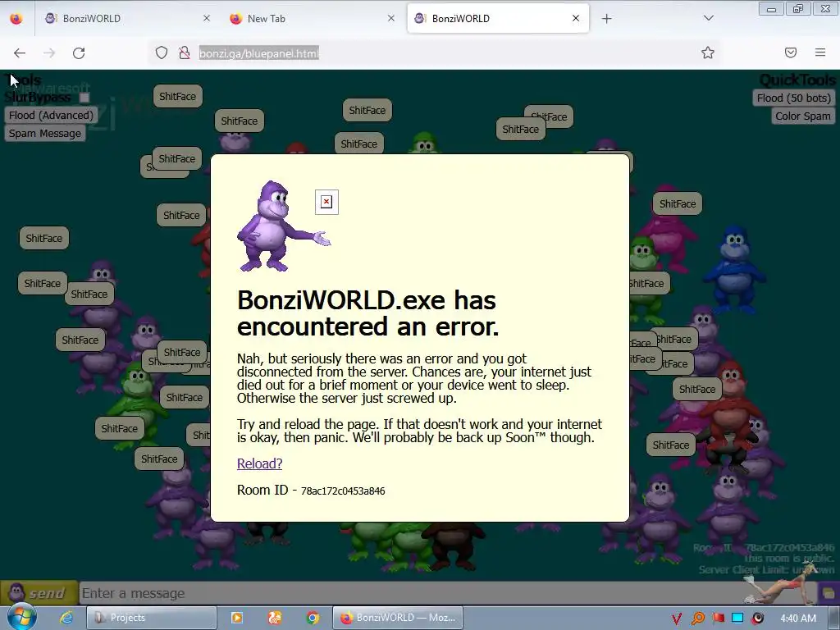The image size is (840, 630).
Task: Click the red V tray icon
Action: [x=677, y=619]
